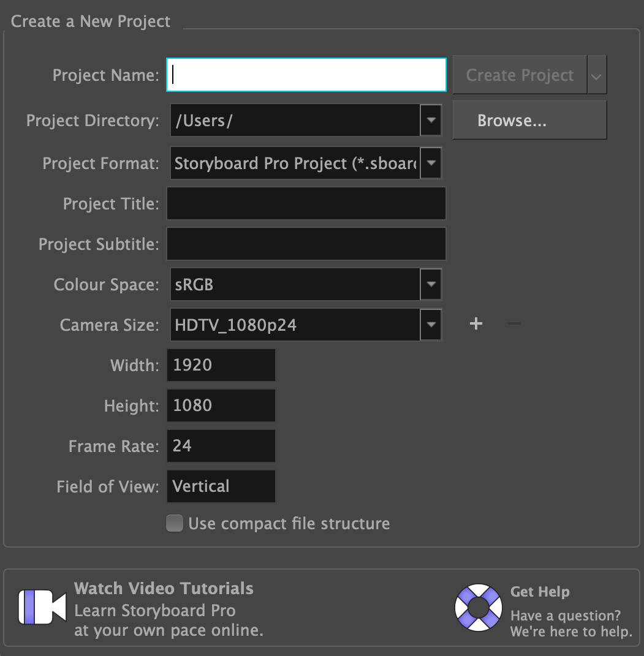Click the Get Help text link

point(540,592)
